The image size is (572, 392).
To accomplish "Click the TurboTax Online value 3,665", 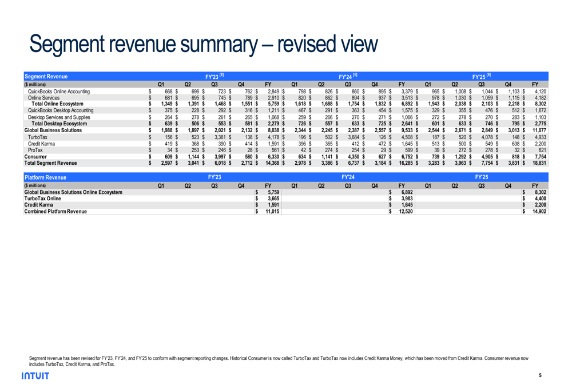I will click(273, 199).
